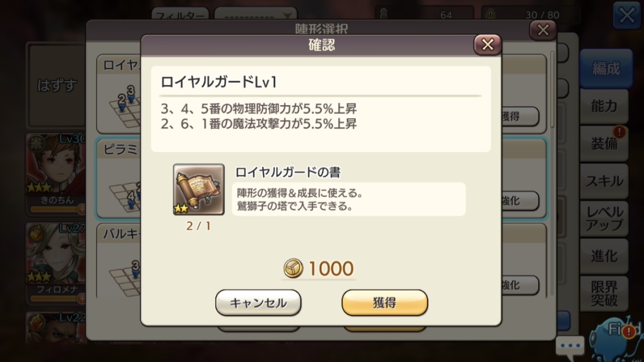Image resolution: width=644 pixels, height=362 pixels.
Task: Expand the filter dropdown at top
Action: coord(256,14)
